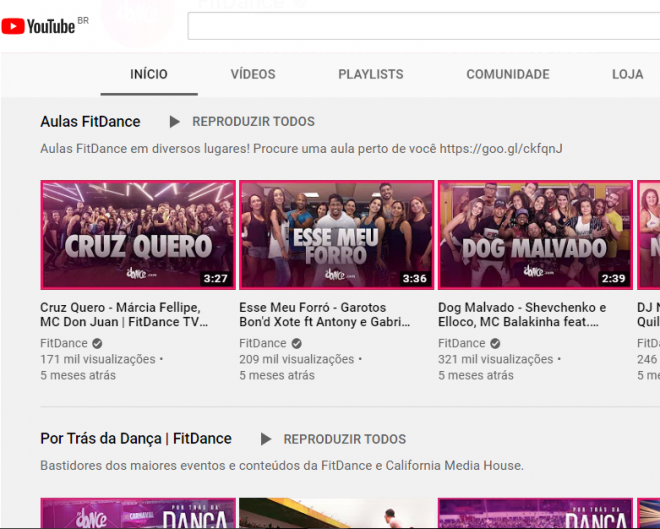Click FitDance channel name under Esse Meu Forró
Viewport: 660px width, 529px height.
coord(263,343)
